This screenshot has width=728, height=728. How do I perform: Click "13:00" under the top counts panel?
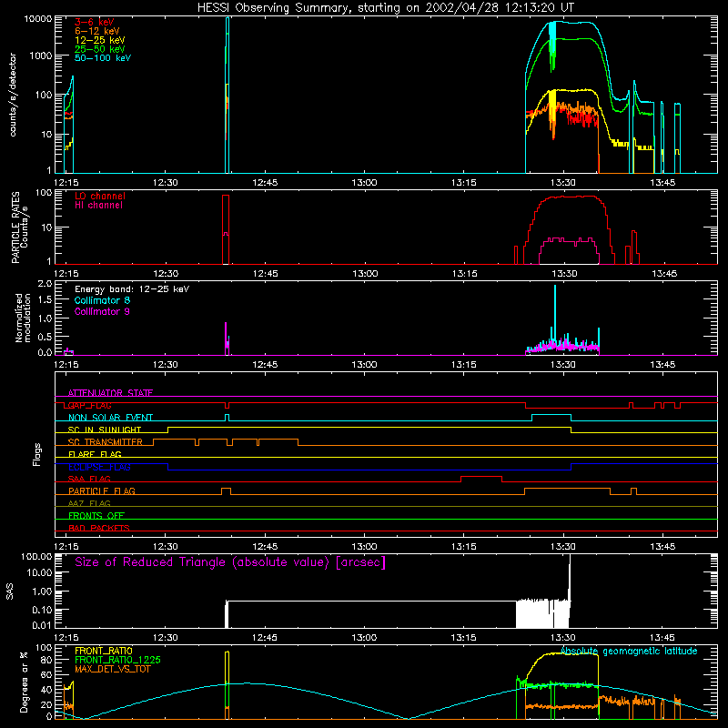click(x=365, y=183)
